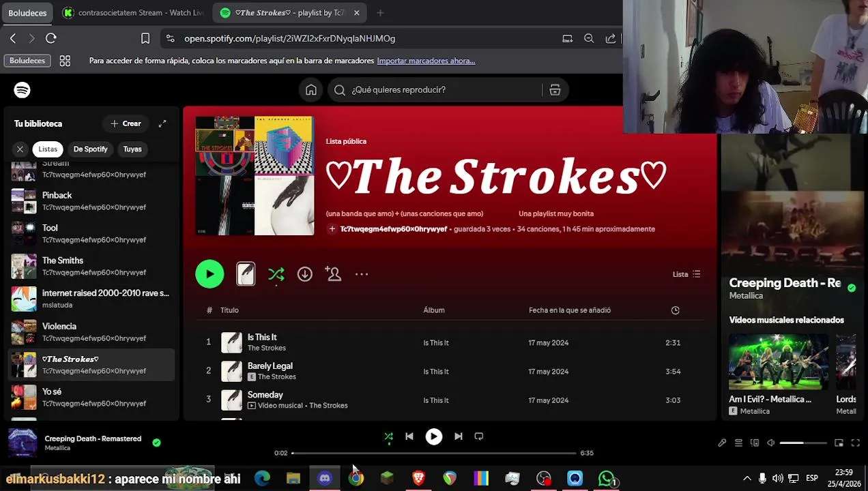Click the playback progress bar
This screenshot has height=491, width=868.
434,453
